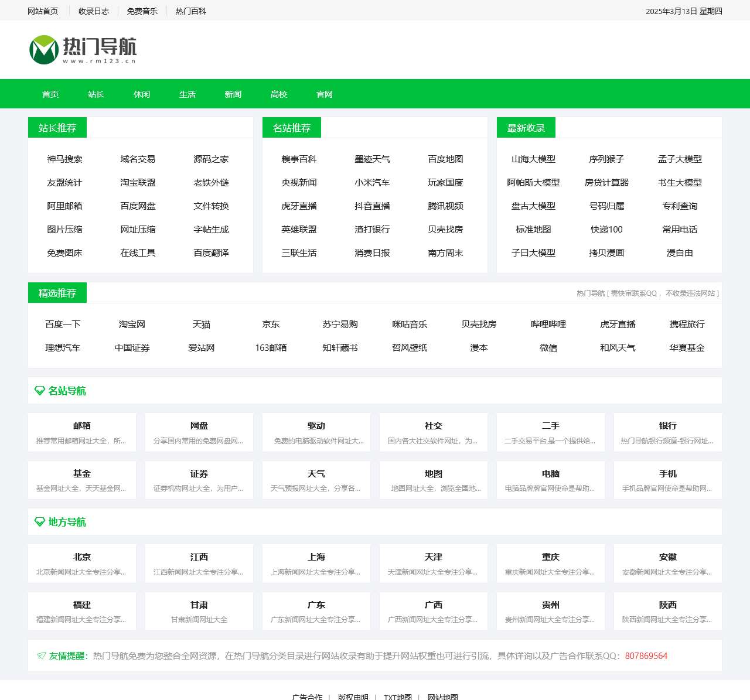The width and height of the screenshot is (750, 700).
Task: Switch to the 官网 nav tab
Action: pos(325,94)
